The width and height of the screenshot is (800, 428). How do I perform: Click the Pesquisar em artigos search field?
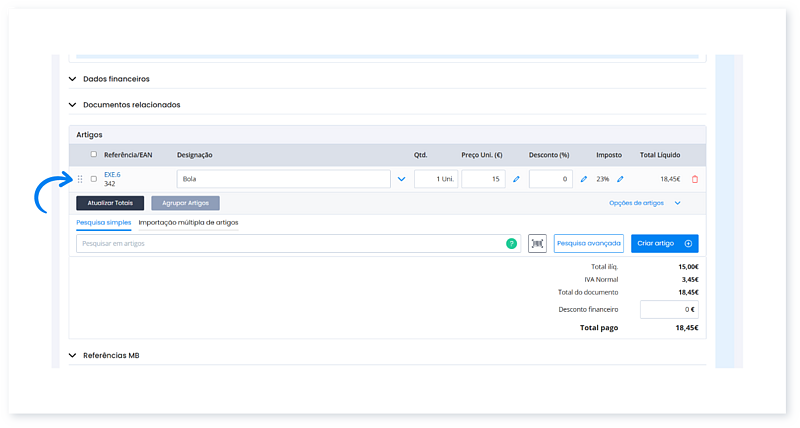(290, 243)
